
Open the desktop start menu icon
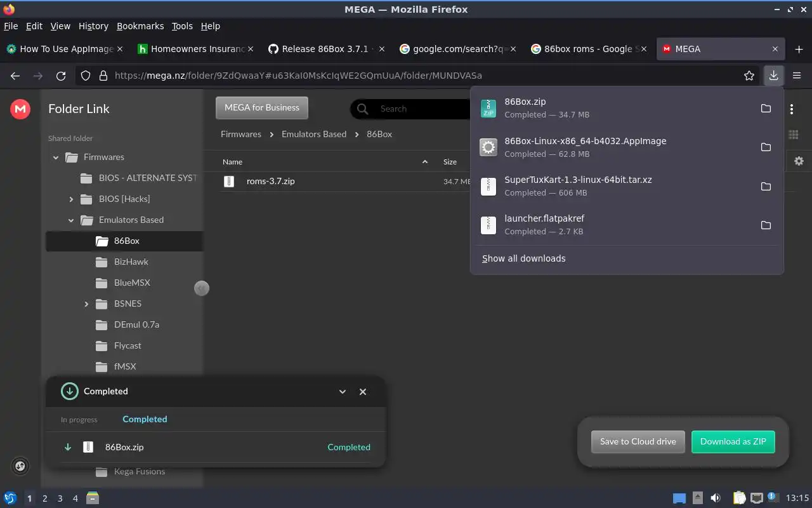10,498
